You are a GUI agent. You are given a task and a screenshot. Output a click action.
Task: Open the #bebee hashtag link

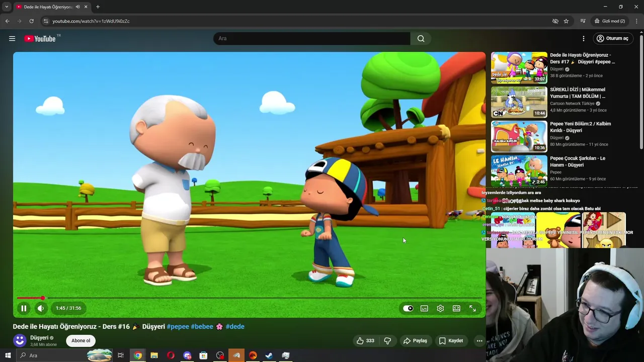point(202,326)
